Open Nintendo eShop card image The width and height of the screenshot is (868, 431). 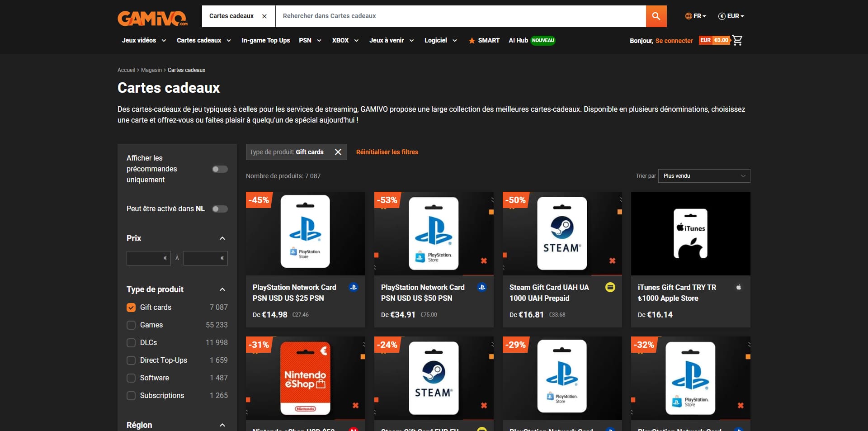point(306,378)
